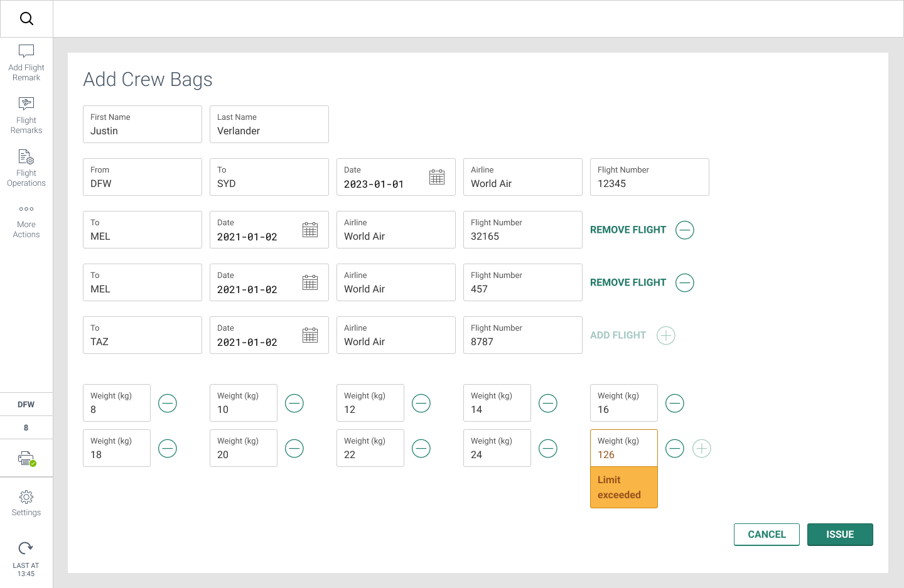Click the refresh Last At icon
This screenshot has height=588, width=904.
[26, 548]
